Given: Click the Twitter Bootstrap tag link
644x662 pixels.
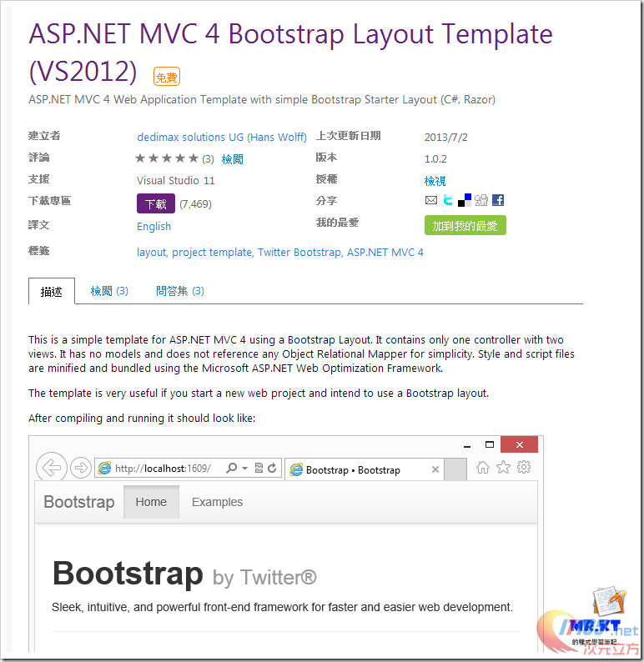Looking at the screenshot, I should pyautogui.click(x=299, y=253).
